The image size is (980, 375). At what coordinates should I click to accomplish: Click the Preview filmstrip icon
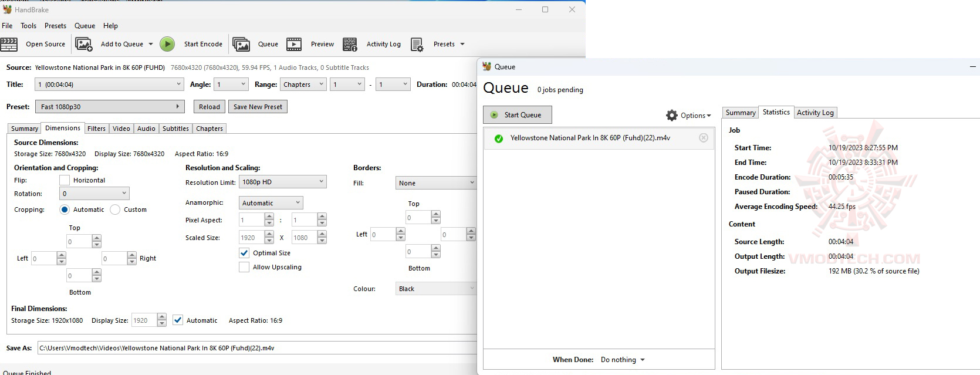pos(294,44)
